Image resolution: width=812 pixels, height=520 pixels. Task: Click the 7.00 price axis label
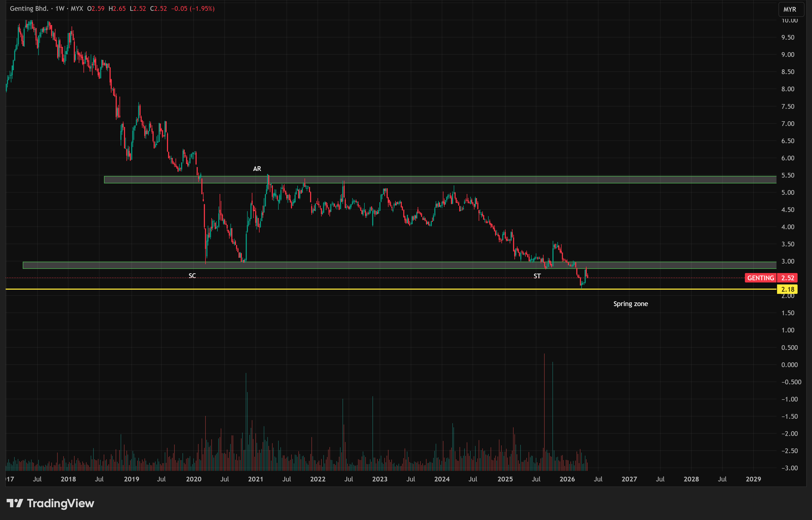pos(788,124)
